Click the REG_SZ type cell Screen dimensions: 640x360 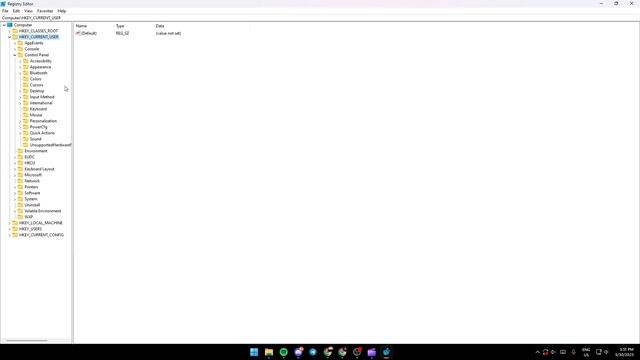coord(122,33)
